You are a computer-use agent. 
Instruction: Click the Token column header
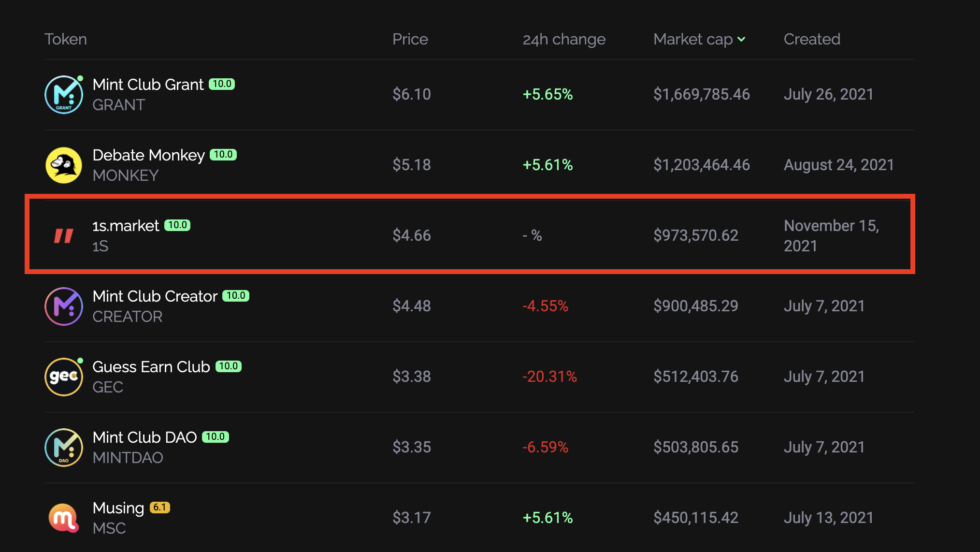click(66, 39)
